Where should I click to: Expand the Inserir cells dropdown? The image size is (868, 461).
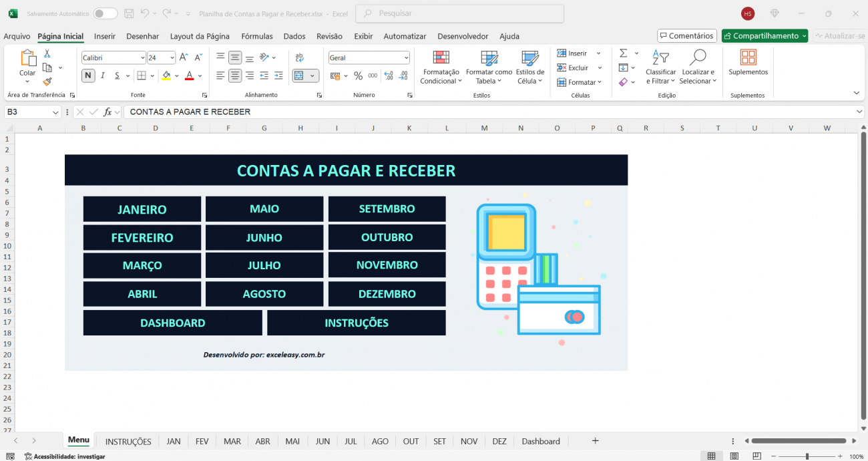click(598, 53)
